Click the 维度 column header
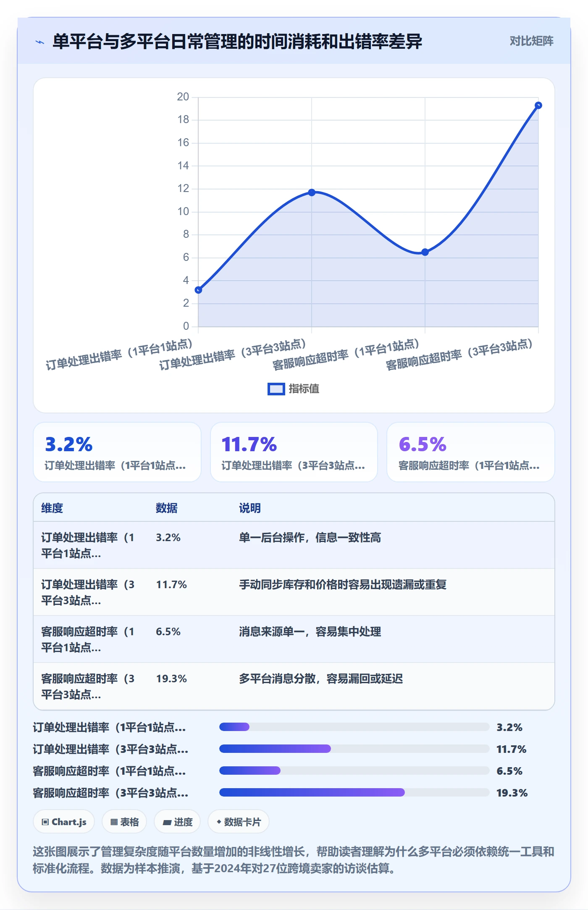Viewport: 588px width, 910px height. pos(52,508)
